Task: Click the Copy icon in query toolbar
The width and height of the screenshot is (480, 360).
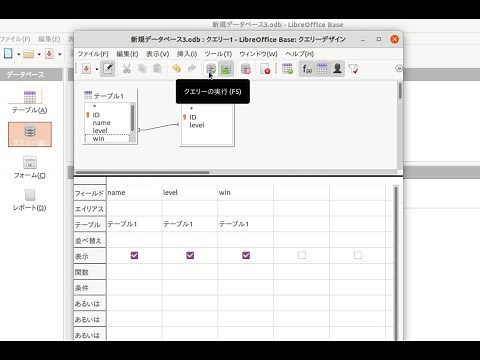Action: point(142,69)
